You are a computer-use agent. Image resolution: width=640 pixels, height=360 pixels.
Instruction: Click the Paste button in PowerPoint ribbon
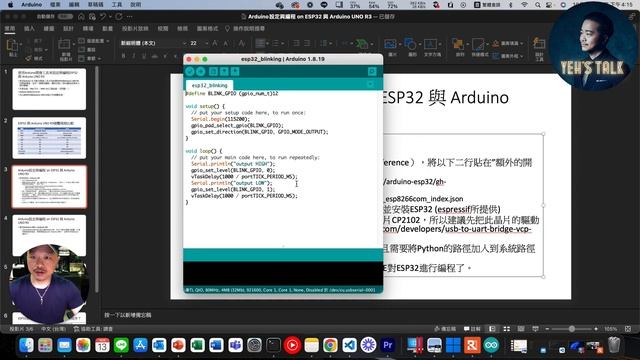click(x=12, y=48)
